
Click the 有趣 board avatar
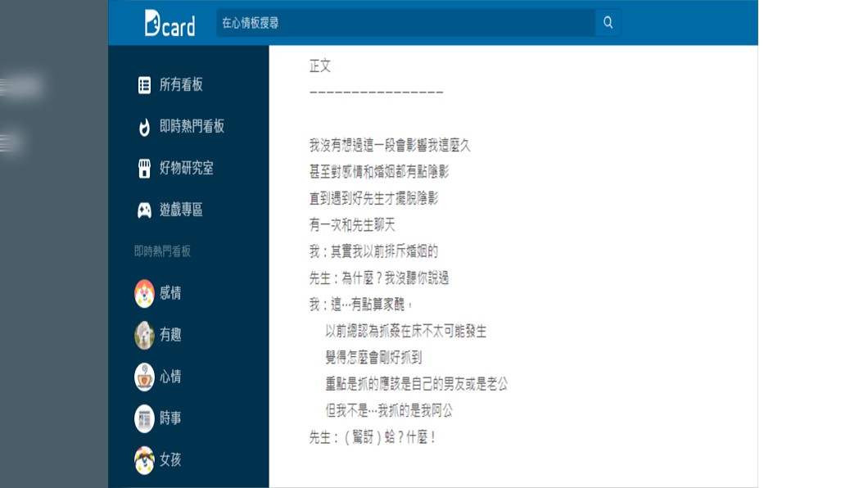(144, 335)
